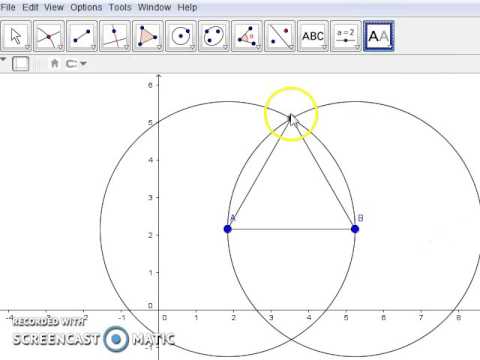Click blue point B
Image resolution: width=480 pixels, height=360 pixels.
355,229
